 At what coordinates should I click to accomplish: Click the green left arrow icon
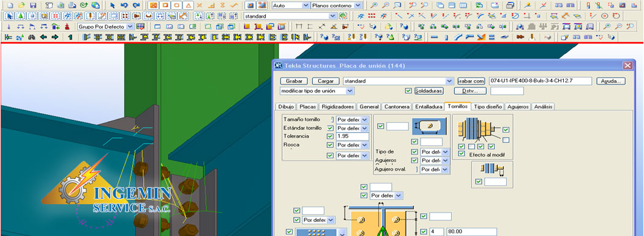tap(43, 37)
